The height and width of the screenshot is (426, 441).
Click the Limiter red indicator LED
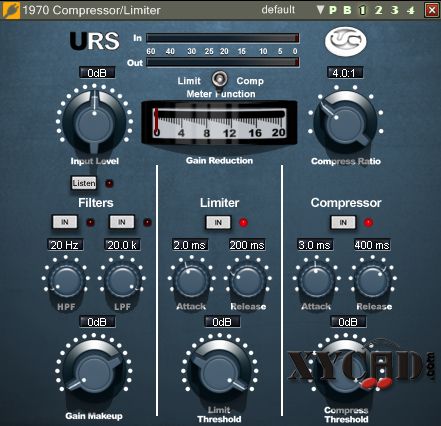point(244,222)
